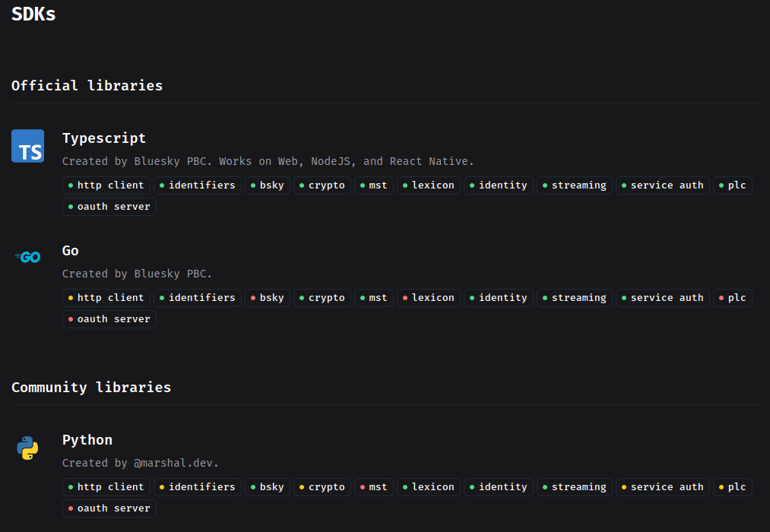Open the @marshal.dev profile link
The width and height of the screenshot is (770, 532).
tap(174, 462)
